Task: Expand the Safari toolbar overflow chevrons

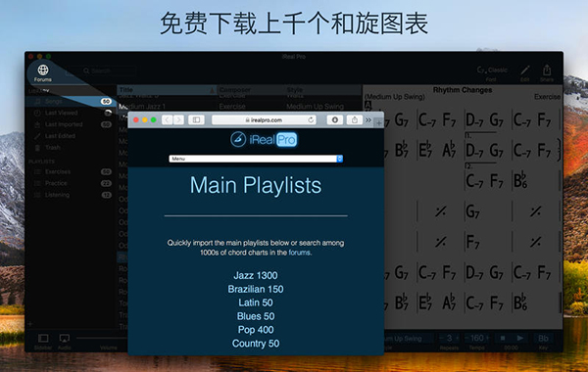Action: click(368, 119)
